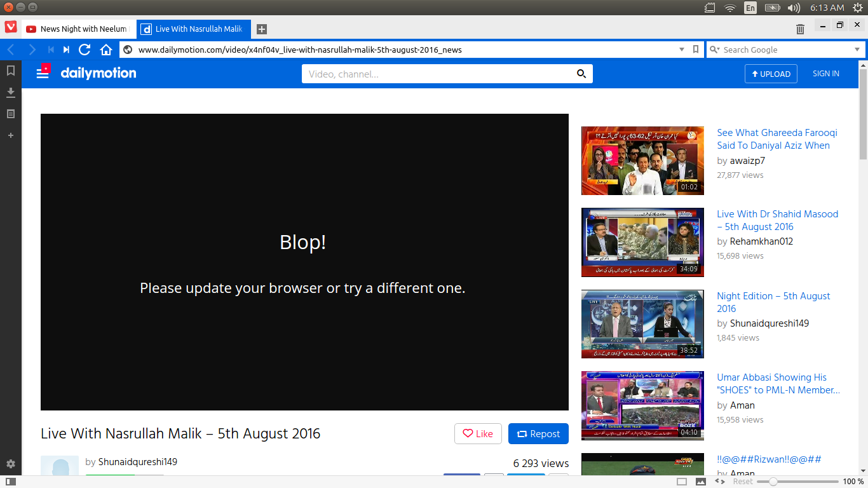Go to the home page
This screenshot has width=868, height=488.
tap(106, 50)
